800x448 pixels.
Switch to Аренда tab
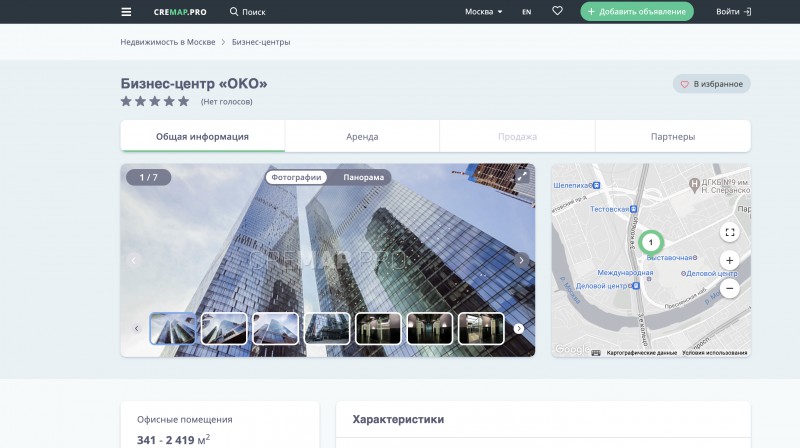(x=362, y=136)
